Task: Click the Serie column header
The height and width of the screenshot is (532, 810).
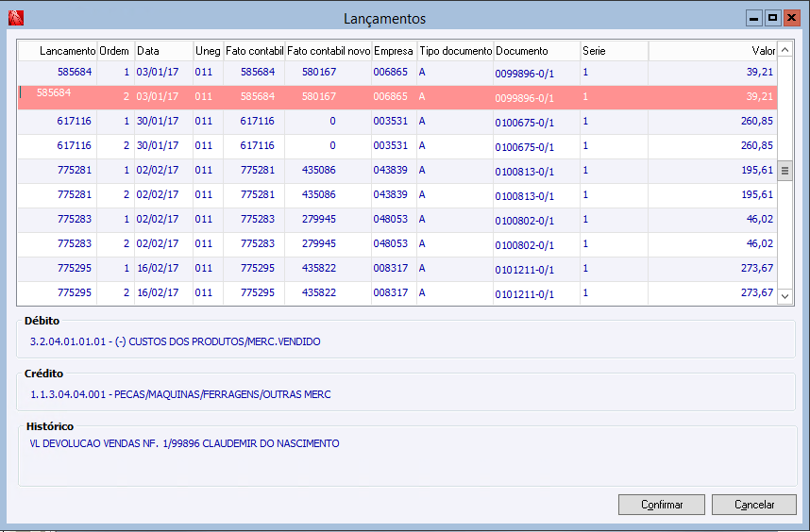Action: (615, 51)
